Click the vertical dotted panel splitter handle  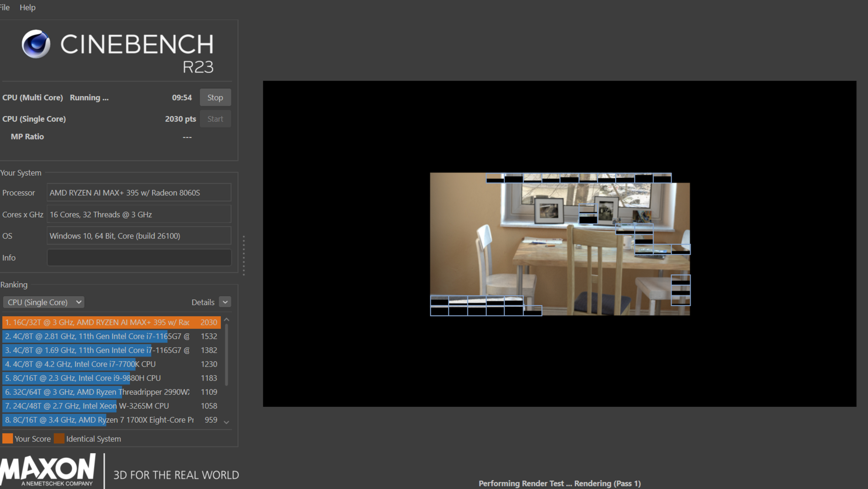tap(244, 256)
